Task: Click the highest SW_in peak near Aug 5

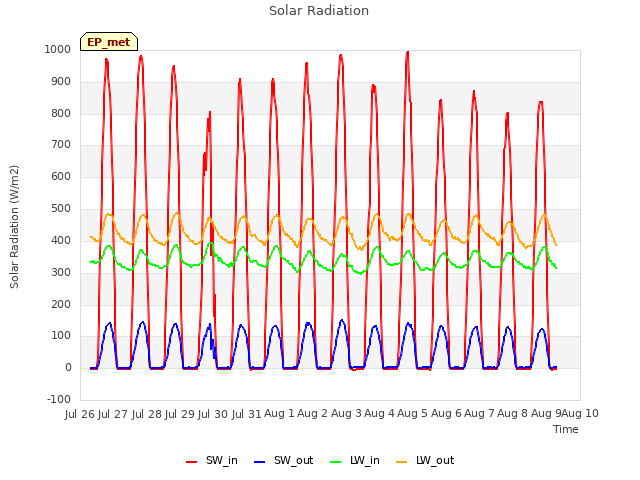Action: pos(407,53)
